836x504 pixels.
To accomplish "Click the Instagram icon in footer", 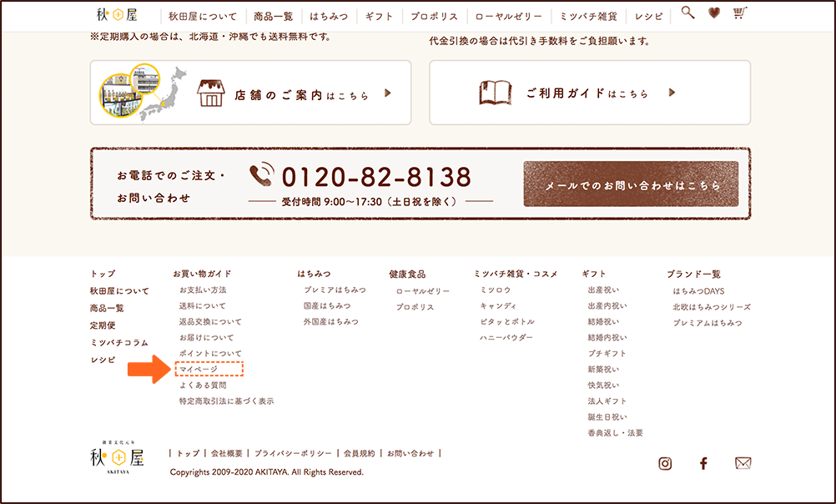I will pos(665,463).
